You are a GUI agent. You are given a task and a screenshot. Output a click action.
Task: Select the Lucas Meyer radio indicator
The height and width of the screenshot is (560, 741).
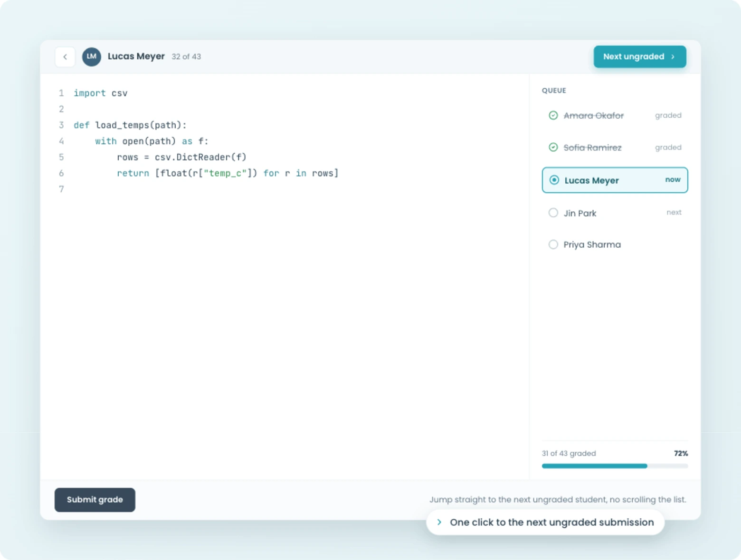[x=554, y=180]
